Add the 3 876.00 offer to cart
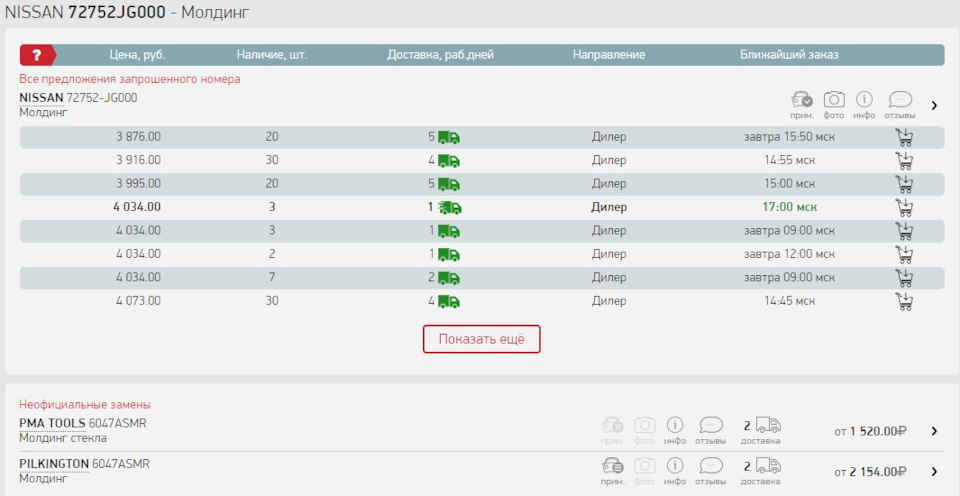Screen dimensions: 960x496 pos(904,137)
